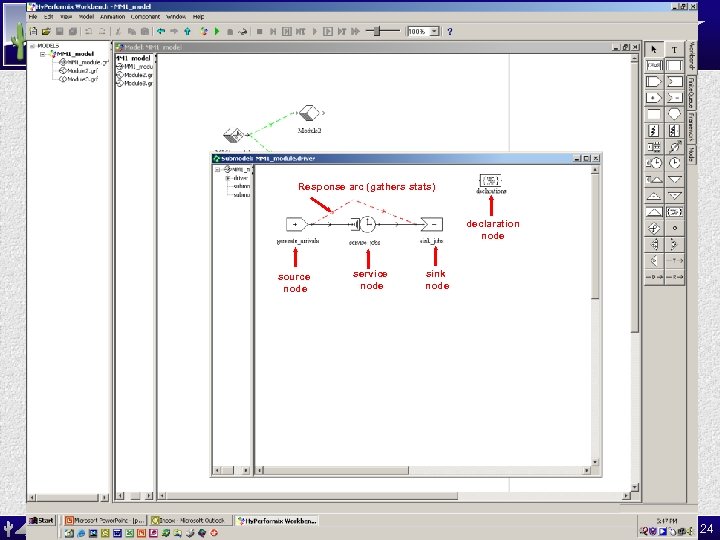Click the generate_arrivals source node on canvas
The image size is (720, 540).
(296, 224)
